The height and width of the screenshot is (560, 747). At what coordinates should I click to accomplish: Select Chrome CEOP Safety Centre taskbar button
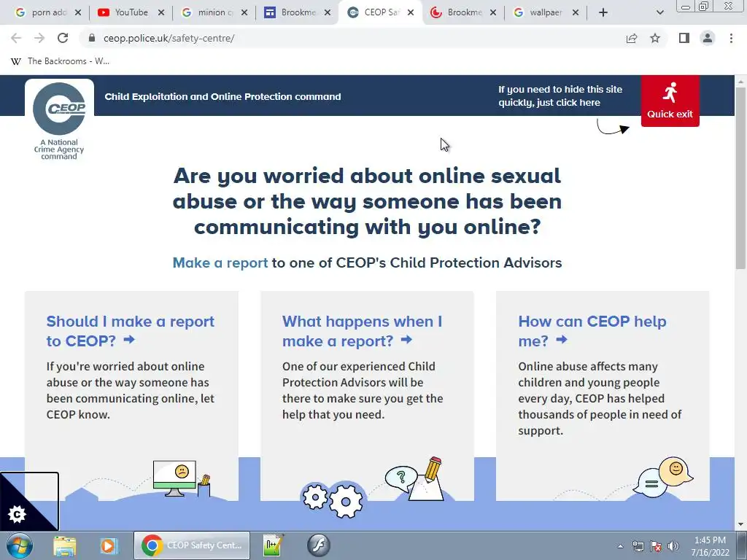pyautogui.click(x=192, y=545)
